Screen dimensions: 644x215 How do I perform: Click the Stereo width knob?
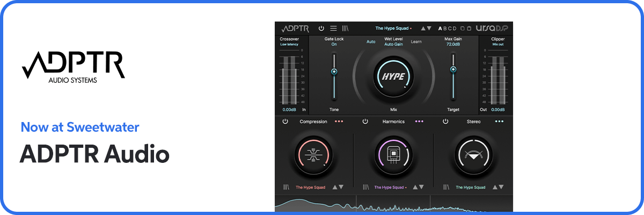(473, 156)
